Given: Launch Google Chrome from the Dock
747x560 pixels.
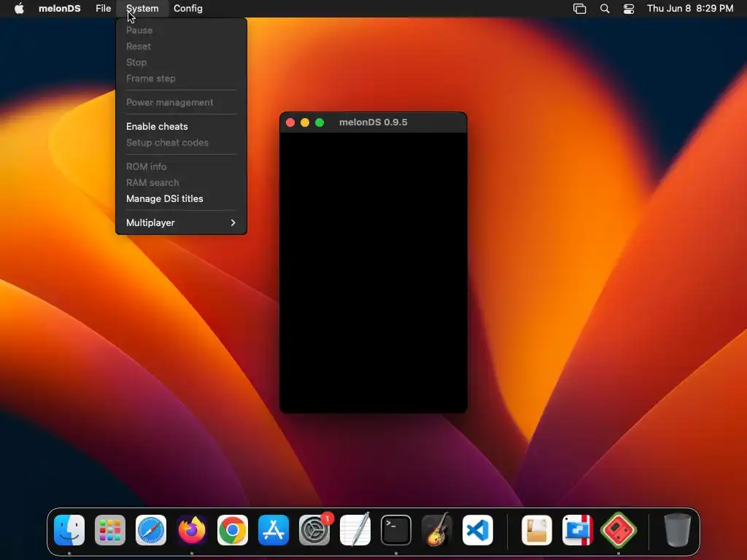Looking at the screenshot, I should pos(233,530).
